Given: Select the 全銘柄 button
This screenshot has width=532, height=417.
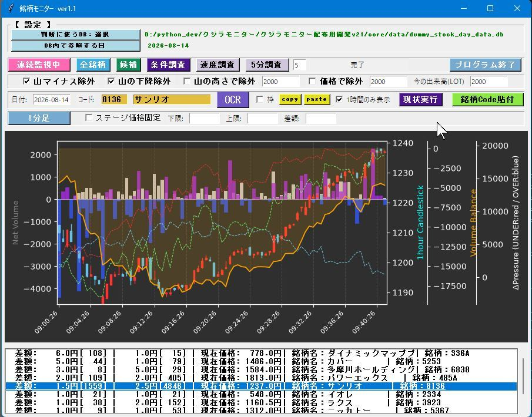Looking at the screenshot, I should [x=93, y=65].
